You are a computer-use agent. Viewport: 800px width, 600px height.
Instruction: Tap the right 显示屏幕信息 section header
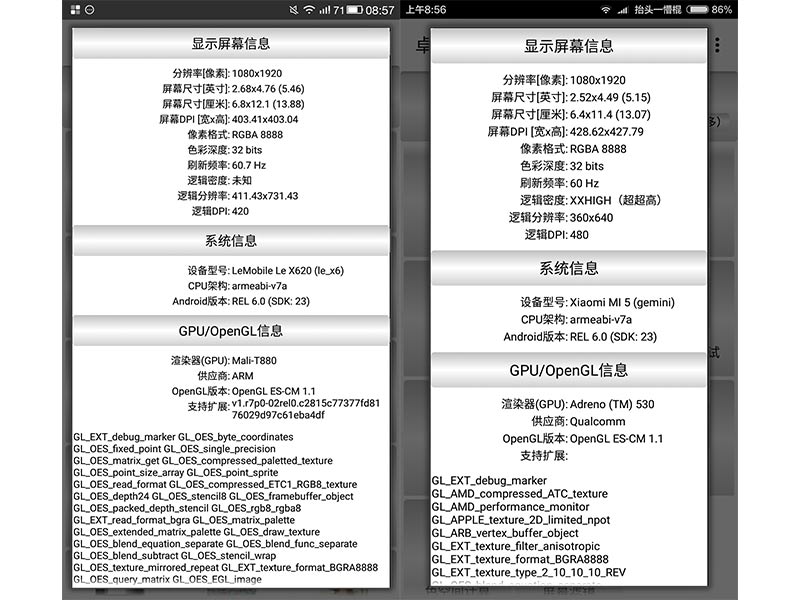(569, 46)
